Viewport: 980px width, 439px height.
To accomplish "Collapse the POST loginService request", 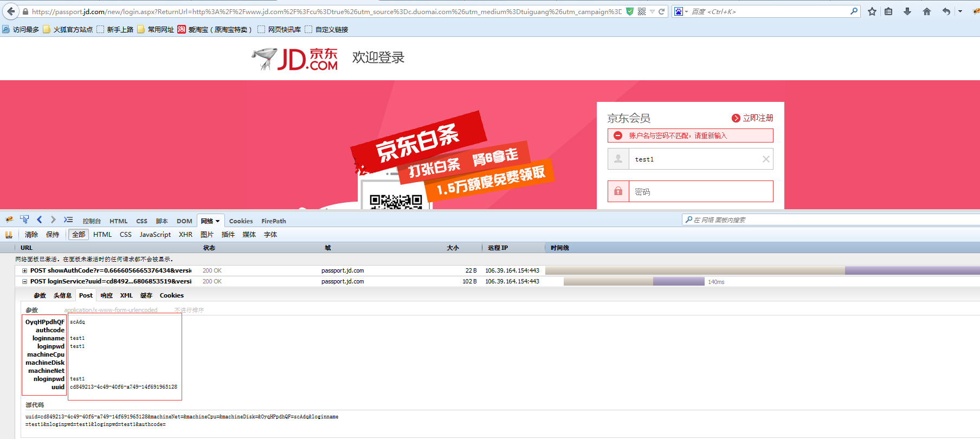I will coord(24,281).
